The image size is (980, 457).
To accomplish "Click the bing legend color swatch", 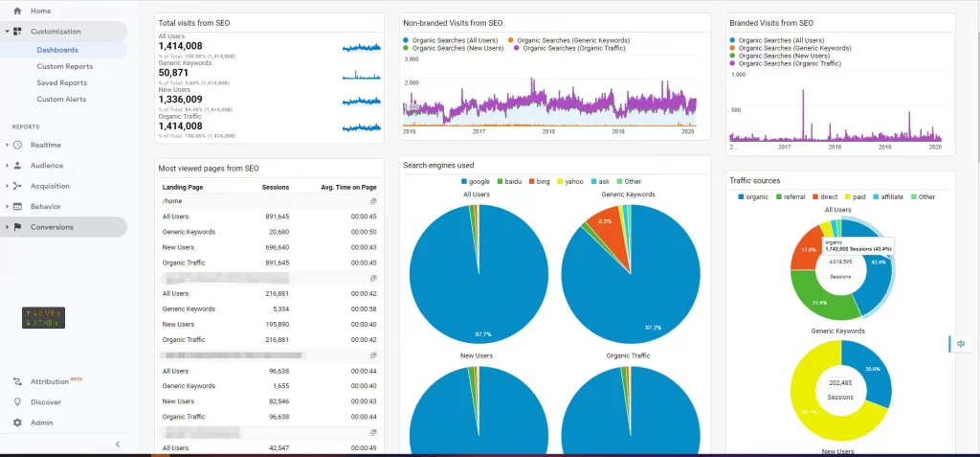I will [x=532, y=181].
